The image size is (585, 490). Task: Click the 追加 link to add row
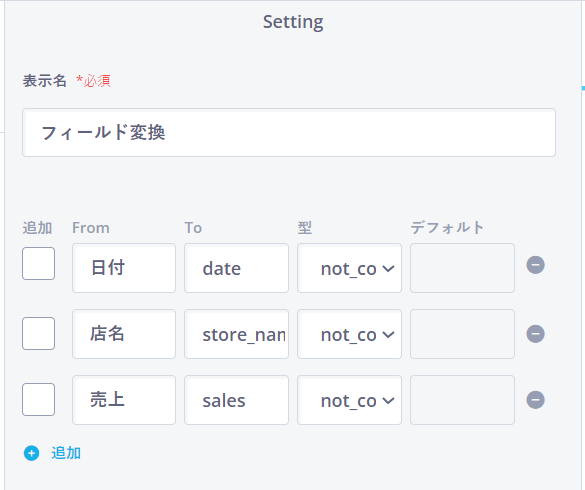66,453
